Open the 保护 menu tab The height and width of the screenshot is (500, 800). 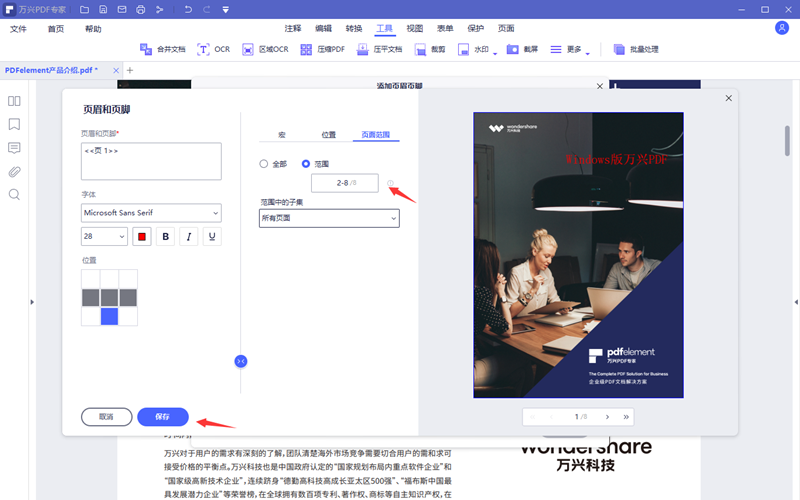(x=475, y=29)
